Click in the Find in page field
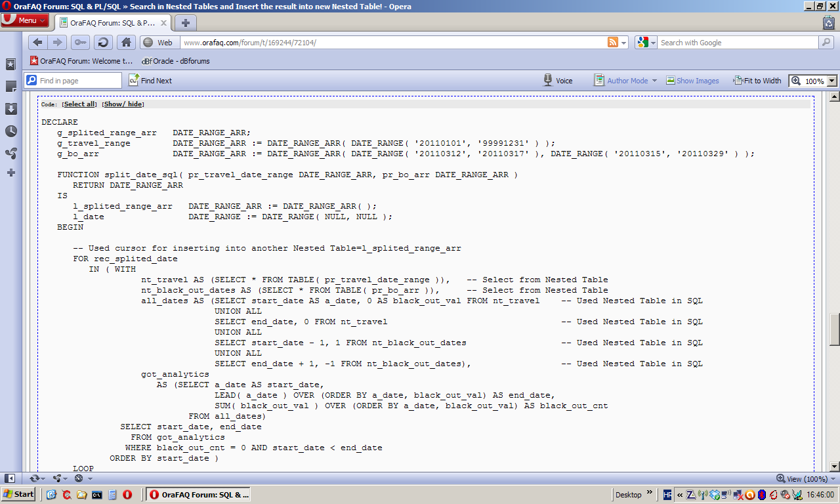840x504 pixels. (x=73, y=81)
